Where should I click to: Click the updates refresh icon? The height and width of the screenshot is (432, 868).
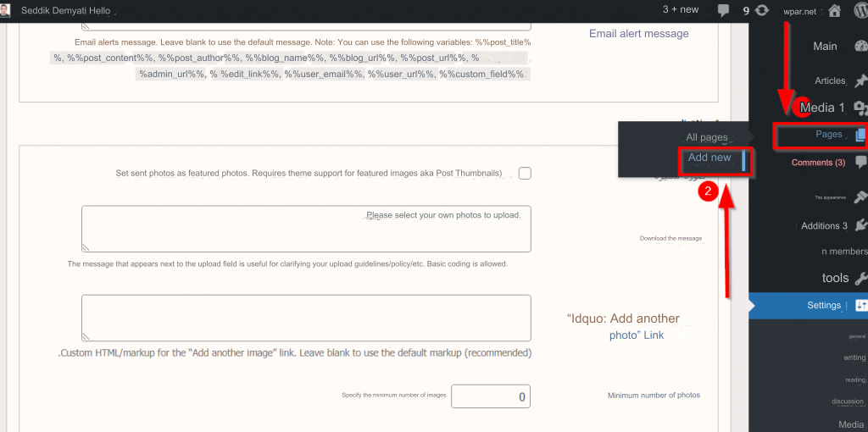click(x=762, y=10)
